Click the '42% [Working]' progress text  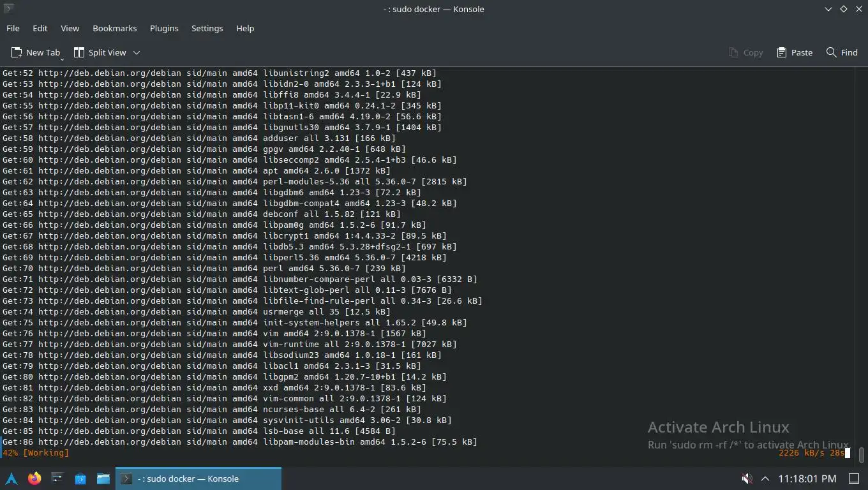(36, 452)
